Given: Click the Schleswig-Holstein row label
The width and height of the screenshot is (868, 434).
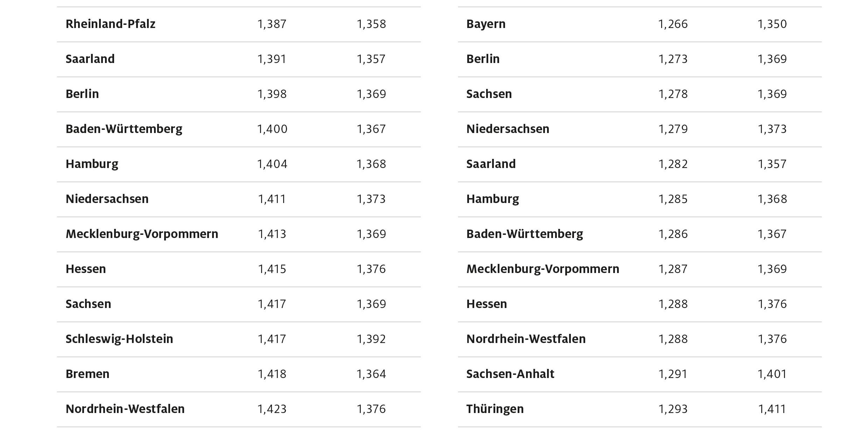Looking at the screenshot, I should tap(119, 339).
